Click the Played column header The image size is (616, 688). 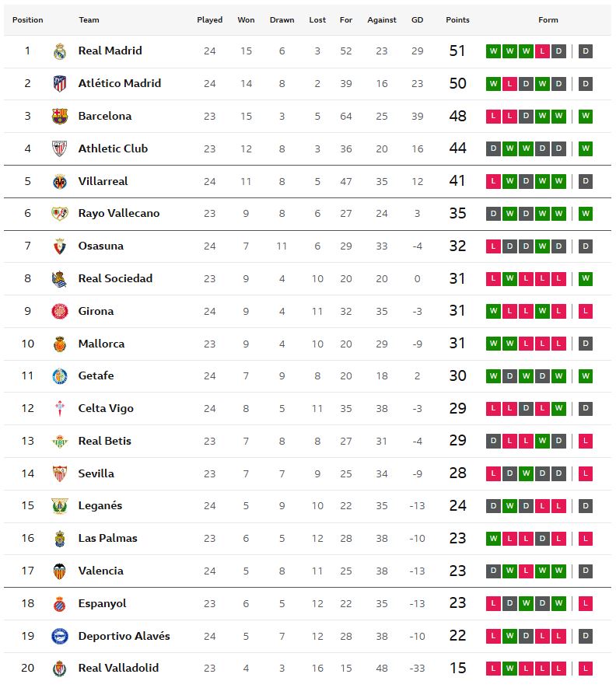[209, 20]
